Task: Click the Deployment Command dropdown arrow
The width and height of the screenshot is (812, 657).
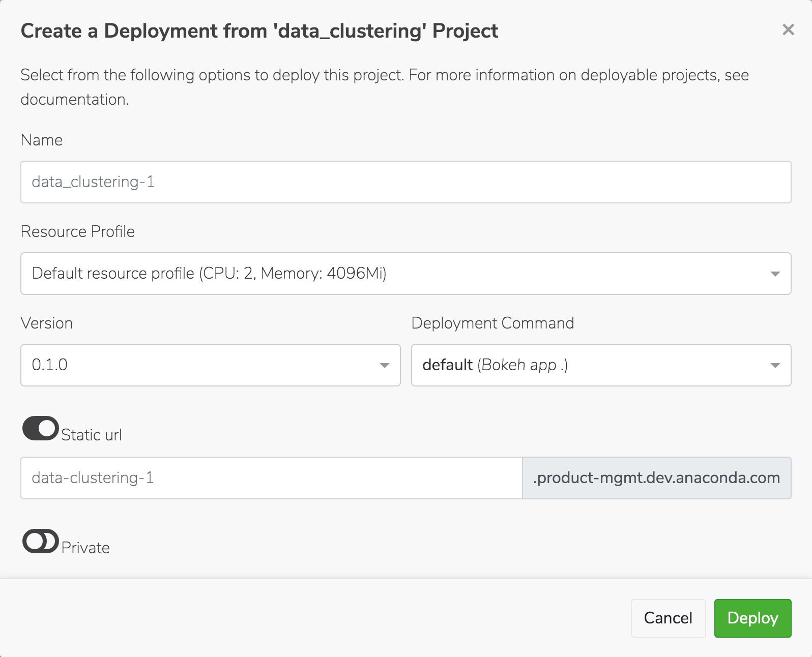Action: tap(775, 366)
